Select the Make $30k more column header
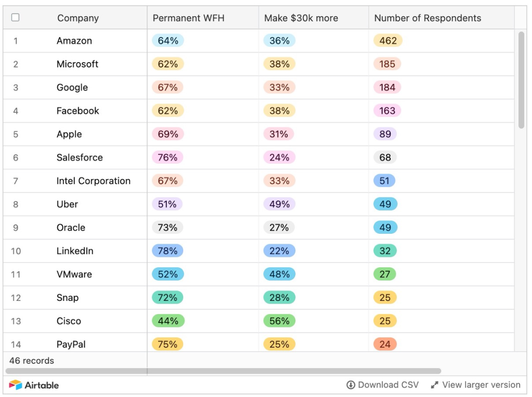532x397 pixels. [x=301, y=18]
